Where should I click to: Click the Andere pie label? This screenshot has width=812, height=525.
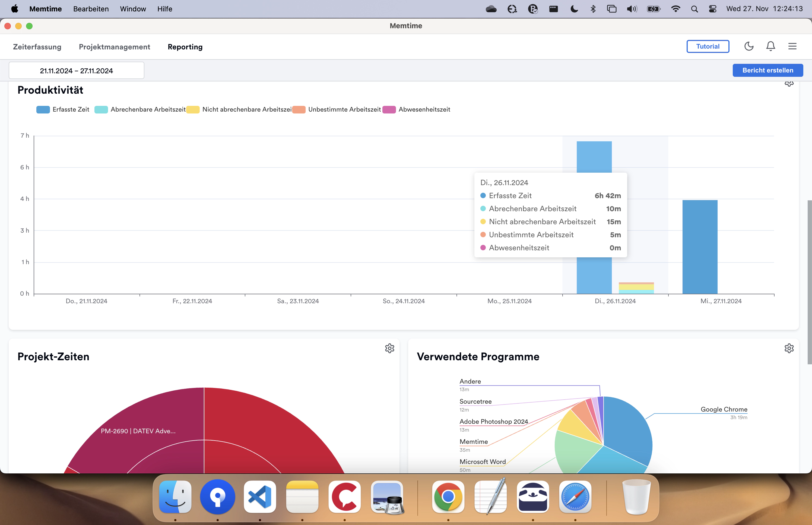[470, 381]
